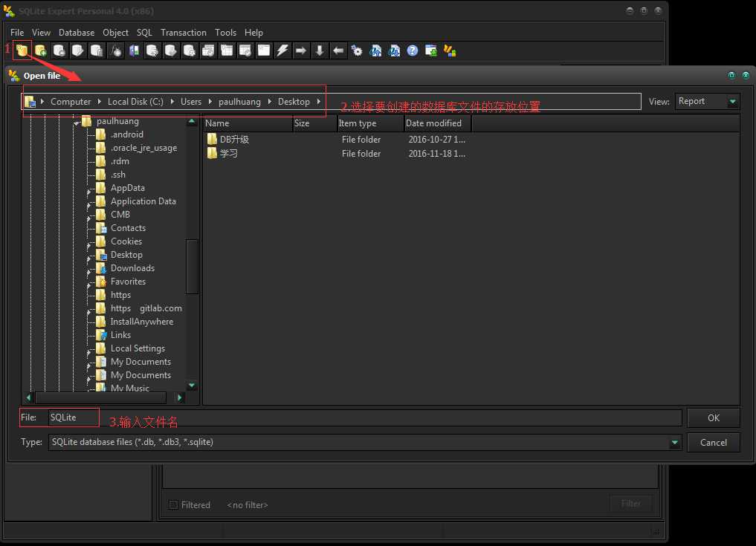Click the window with green arrow icon
756x546 pixels.
coord(431,50)
